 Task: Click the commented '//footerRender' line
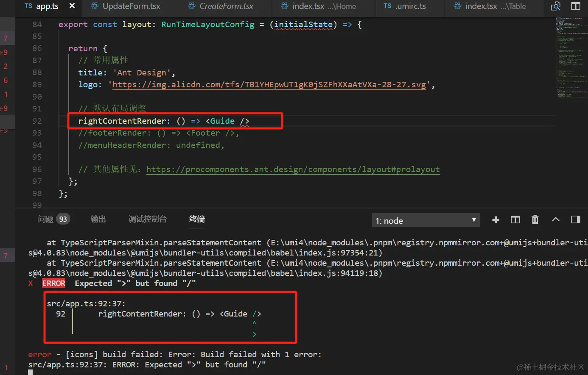pos(159,133)
